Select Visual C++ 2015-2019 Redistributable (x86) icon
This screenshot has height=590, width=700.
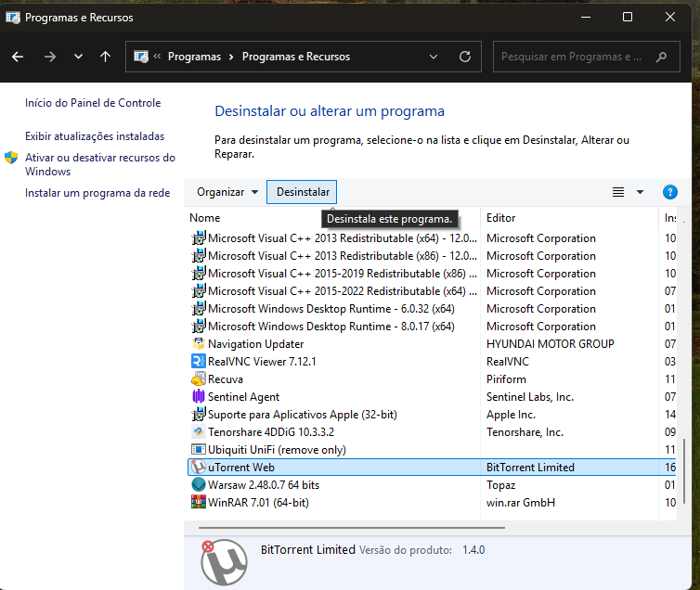coord(199,274)
